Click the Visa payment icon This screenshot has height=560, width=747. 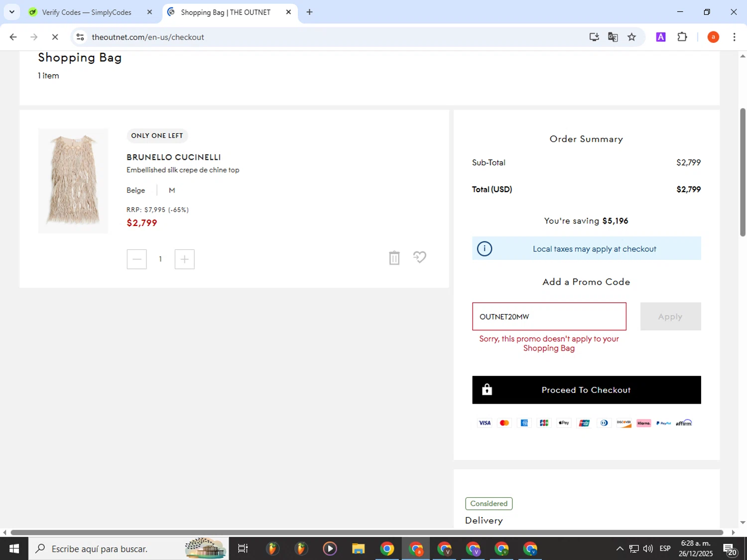pos(485,423)
